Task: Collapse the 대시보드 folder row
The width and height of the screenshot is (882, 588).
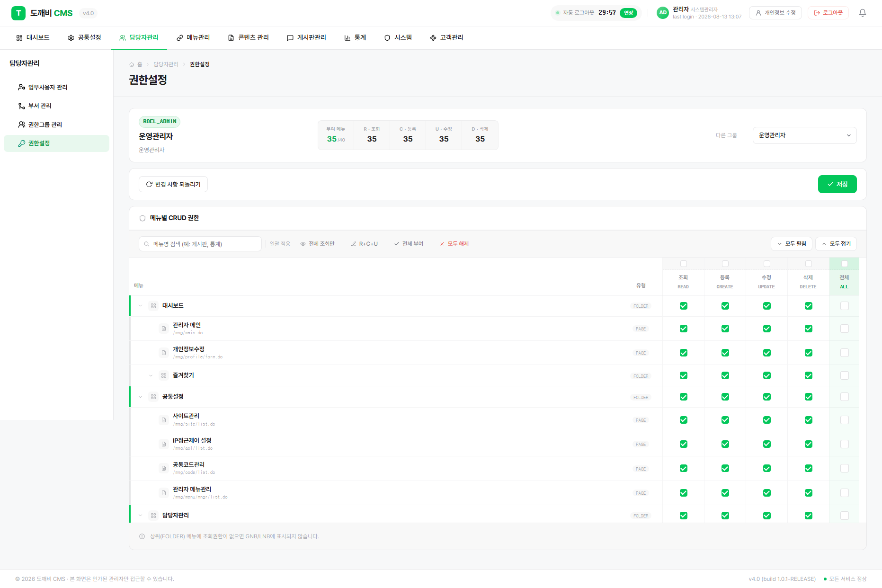Action: [x=141, y=306]
